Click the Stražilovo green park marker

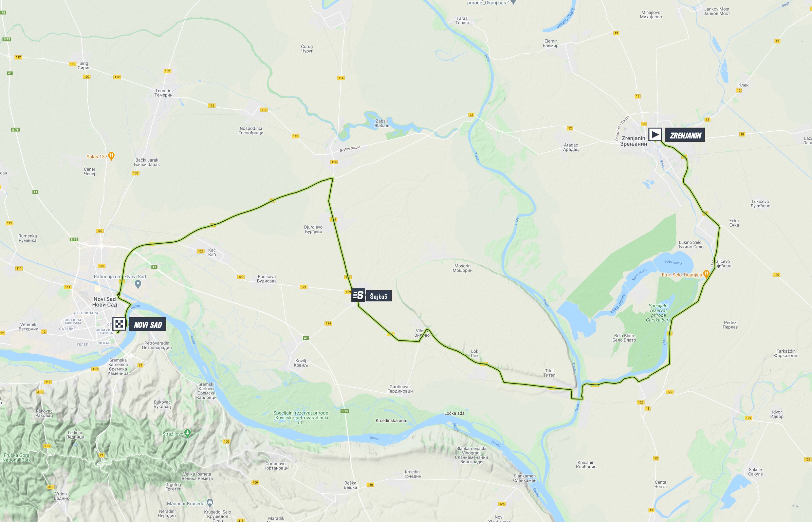pyautogui.click(x=188, y=433)
